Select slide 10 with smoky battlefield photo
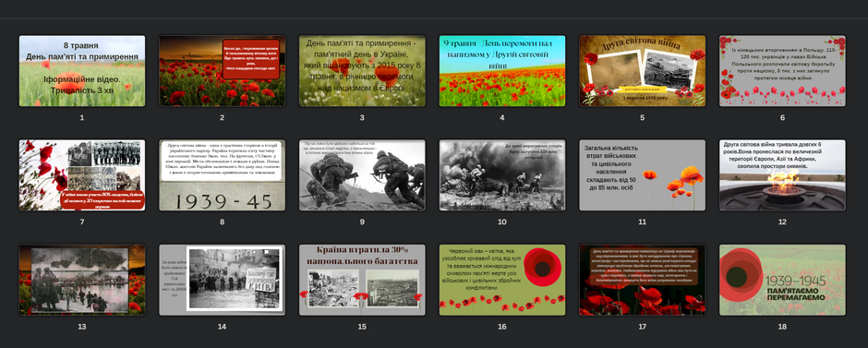 502,175
